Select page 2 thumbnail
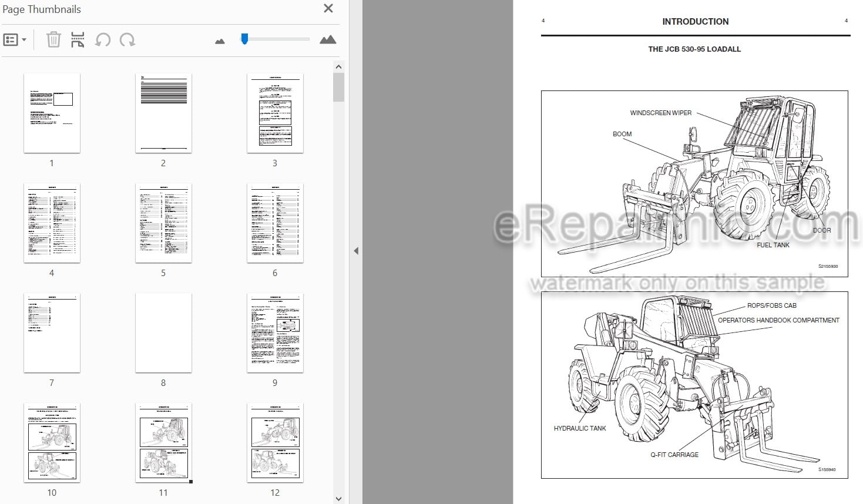 (x=163, y=113)
